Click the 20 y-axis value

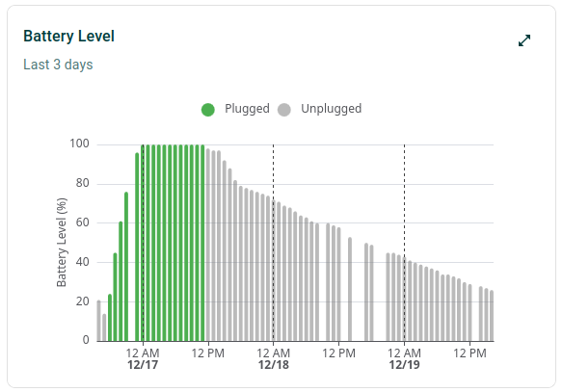coord(82,301)
